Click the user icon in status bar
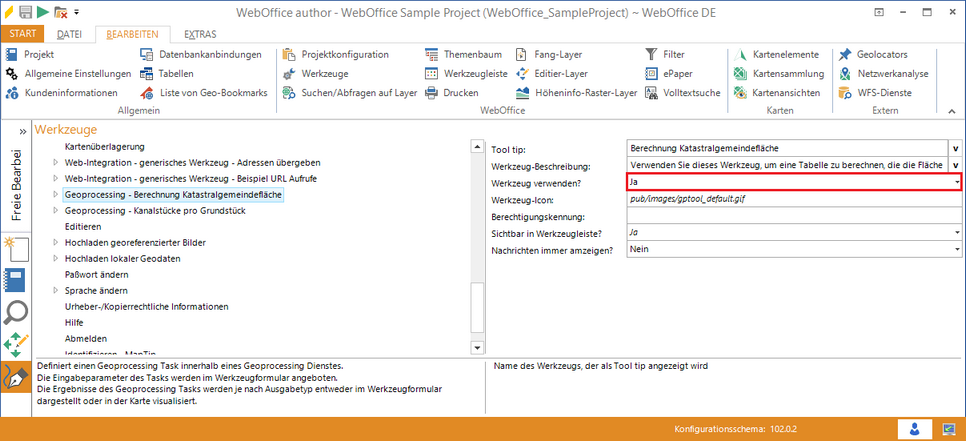Screen dimensions: 966x441 [x=913, y=429]
